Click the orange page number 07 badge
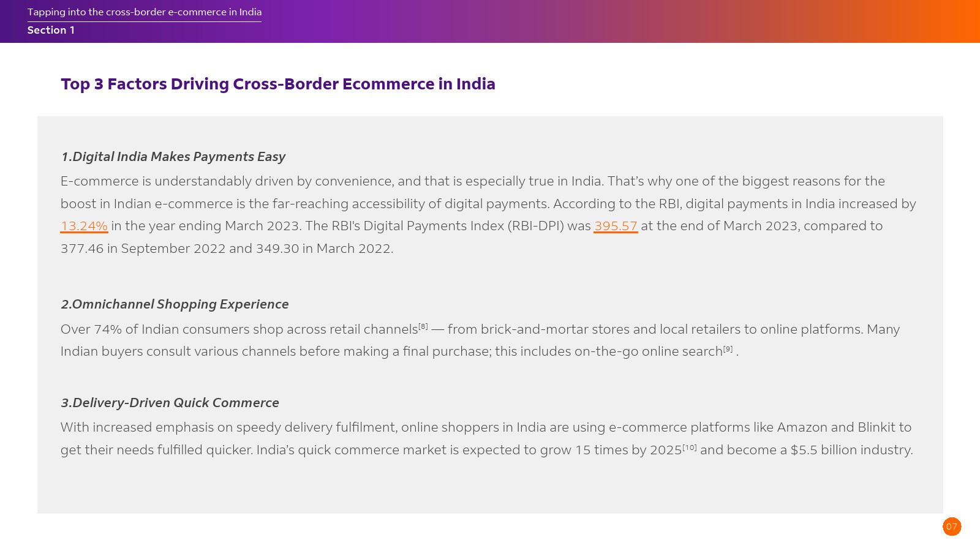 952,527
